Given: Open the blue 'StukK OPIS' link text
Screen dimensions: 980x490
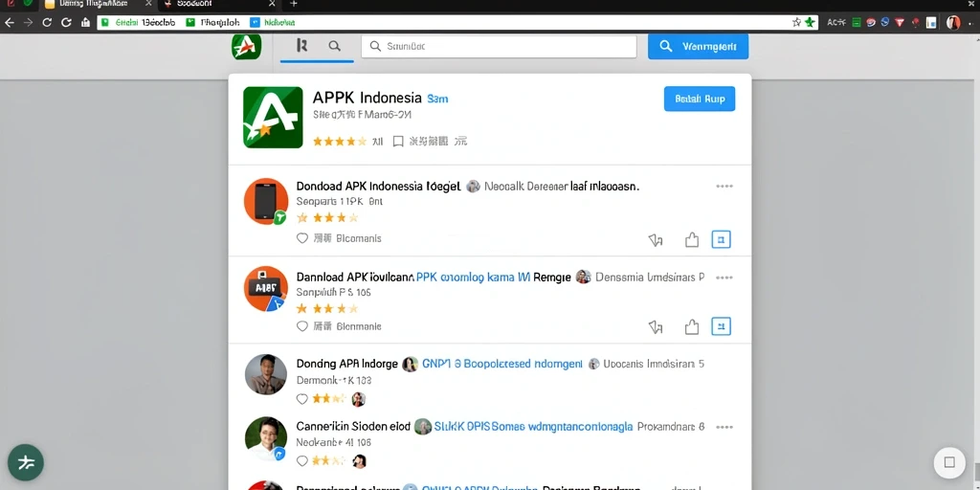Looking at the screenshot, I should tap(533, 427).
